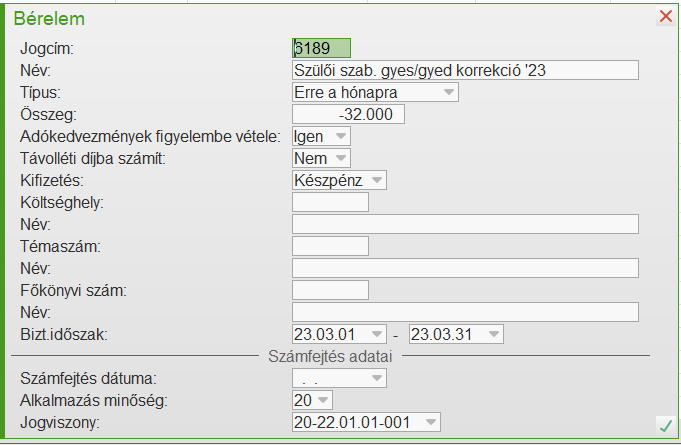681x445 pixels.
Task: Click the Költséghely input field
Action: pos(330,202)
